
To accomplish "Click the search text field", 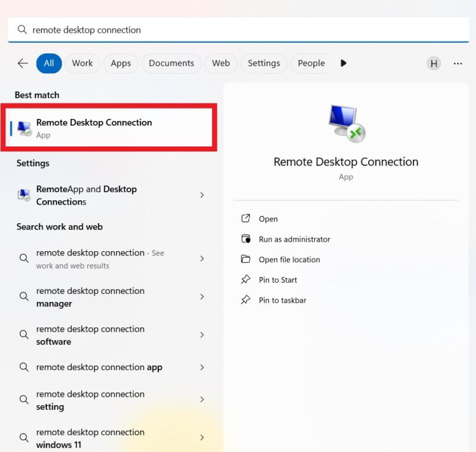I will [238, 30].
